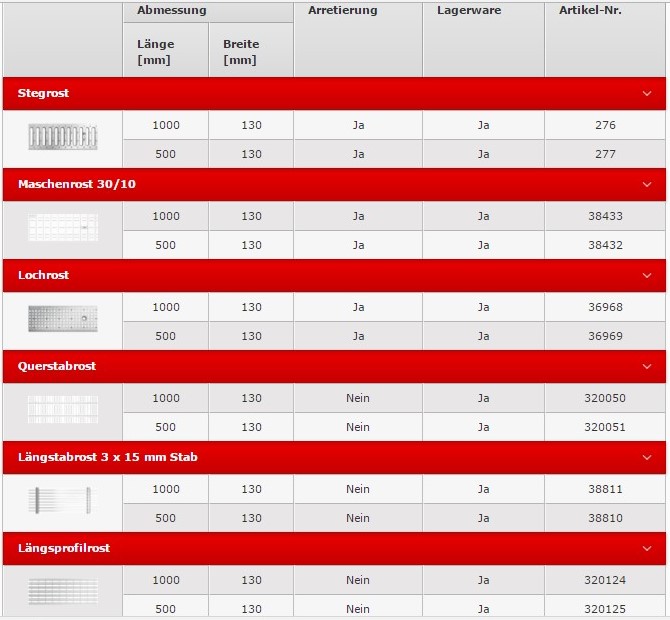670x620 pixels.
Task: Click Arretierung Ja in article 277 row
Action: click(x=359, y=154)
